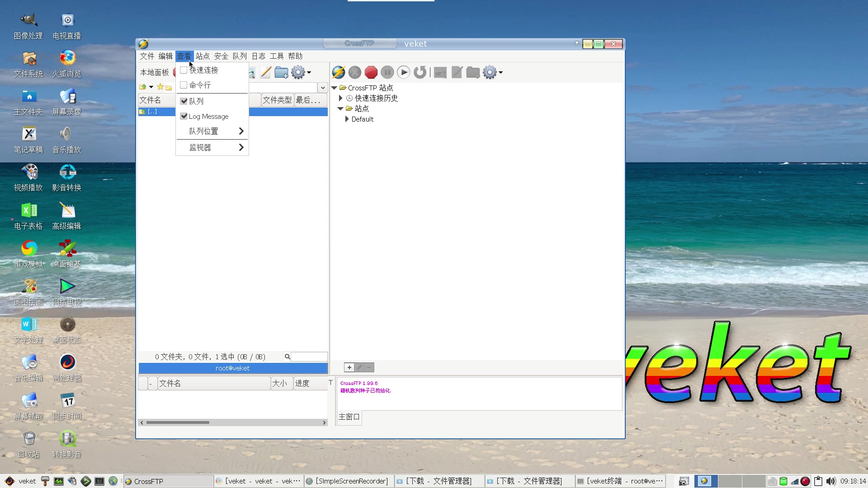Click the green up-directory icon in the local panel
The width and height of the screenshot is (868, 488).
point(143,87)
